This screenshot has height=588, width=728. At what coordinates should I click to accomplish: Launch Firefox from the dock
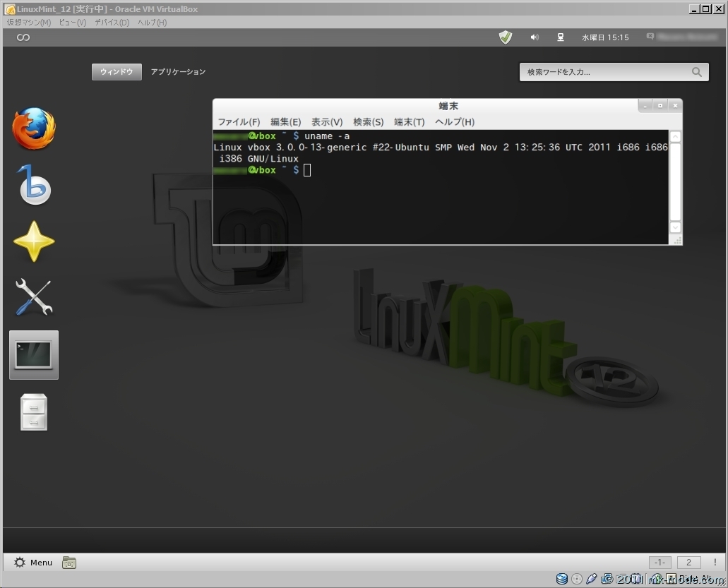coord(33,128)
